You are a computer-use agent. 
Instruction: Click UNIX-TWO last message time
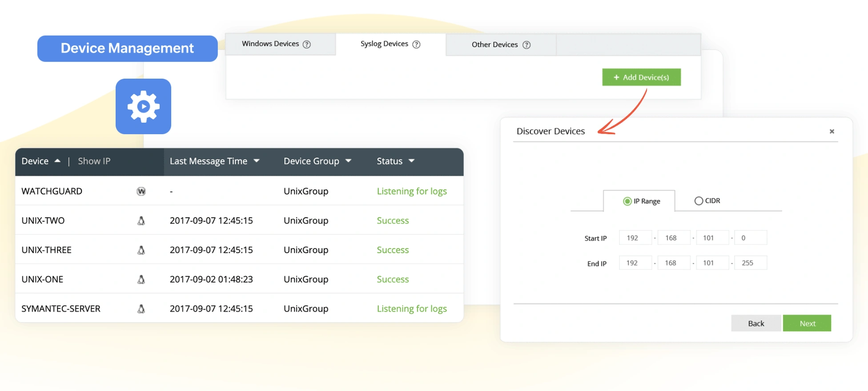tap(211, 221)
